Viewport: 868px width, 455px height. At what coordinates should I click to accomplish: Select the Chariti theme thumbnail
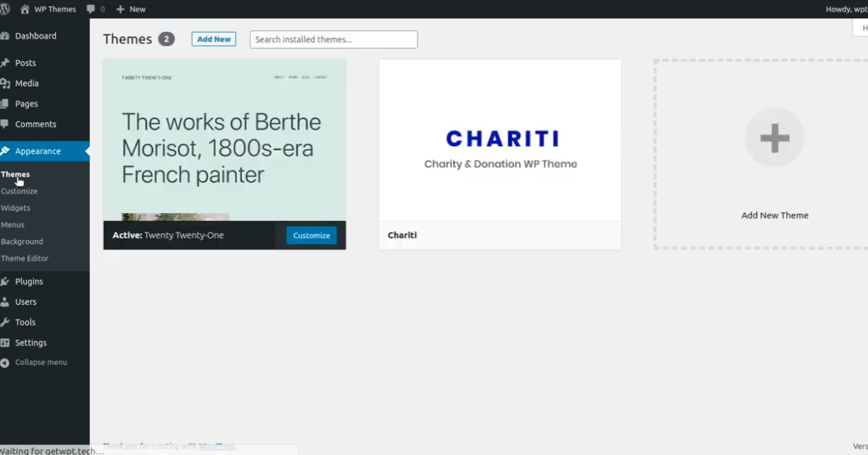click(500, 140)
